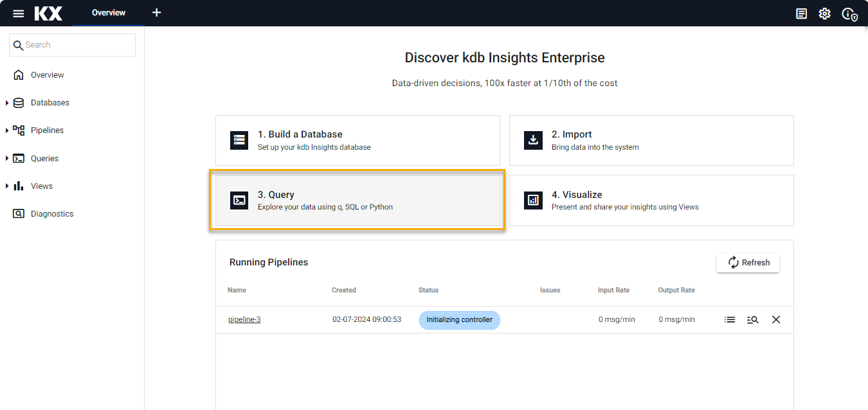Click the Running Pipelines heading
This screenshot has height=410, width=868.
[269, 262]
